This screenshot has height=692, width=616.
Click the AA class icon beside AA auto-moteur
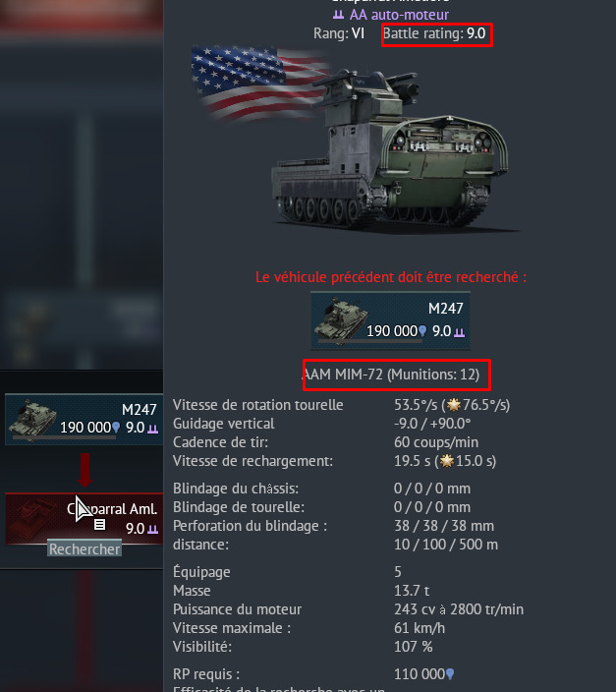[x=338, y=15]
